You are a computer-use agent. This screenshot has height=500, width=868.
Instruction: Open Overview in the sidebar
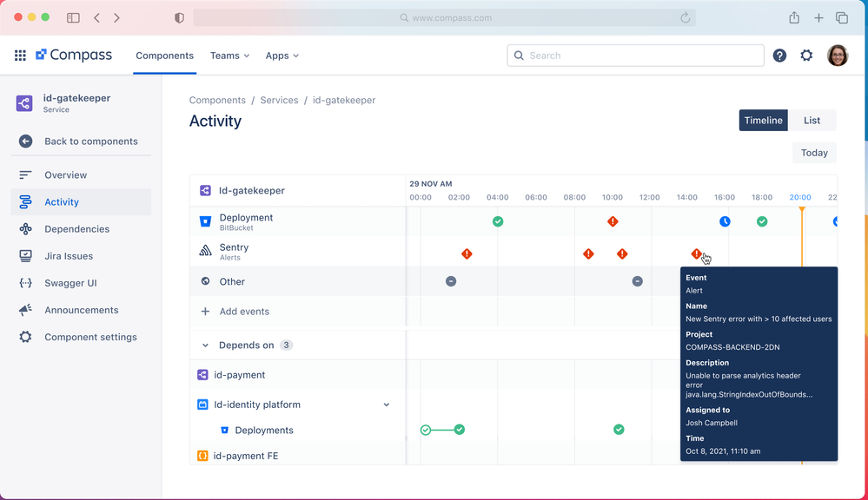pos(81,174)
